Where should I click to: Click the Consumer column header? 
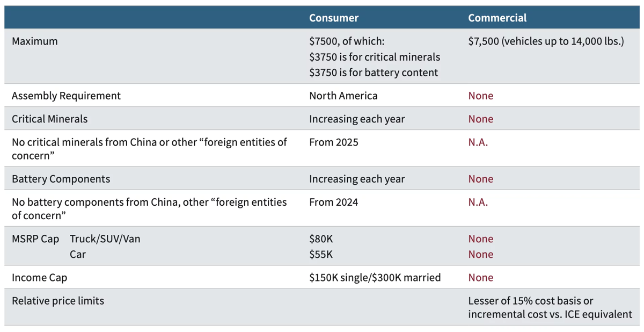[333, 18]
